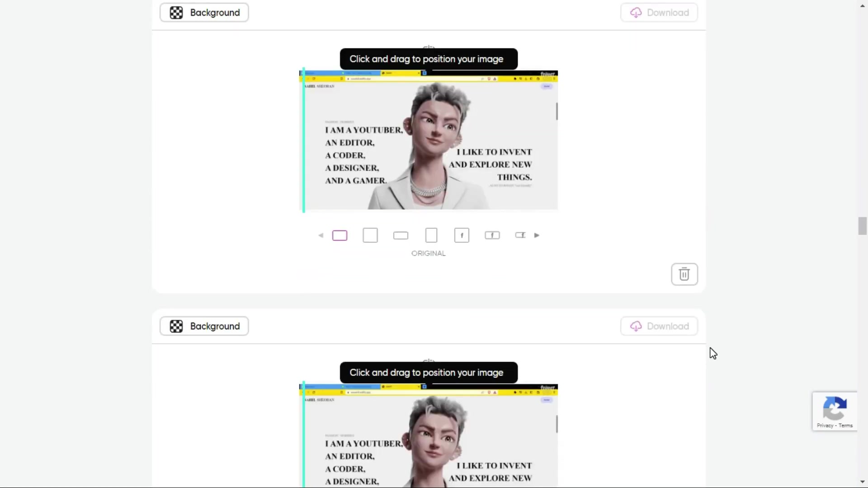The height and width of the screenshot is (488, 868).
Task: Show more crop sizes with right arrow
Action: pos(537,235)
